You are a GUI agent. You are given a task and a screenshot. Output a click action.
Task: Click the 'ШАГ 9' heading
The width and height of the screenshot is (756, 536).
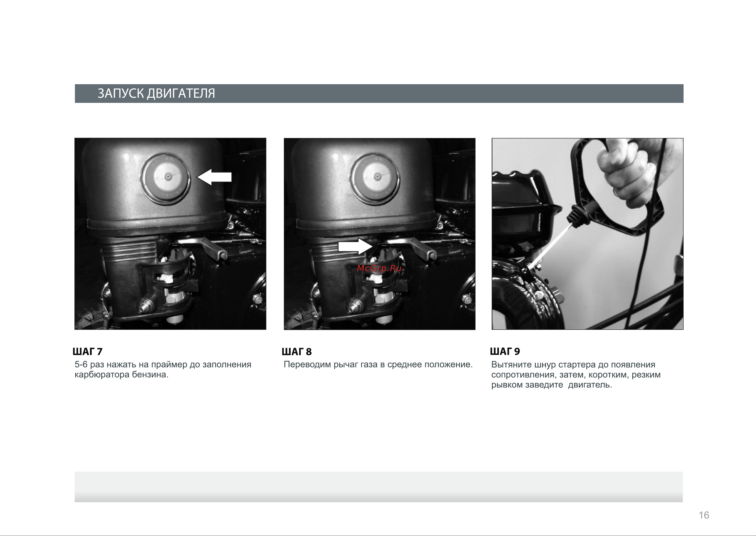[x=505, y=351]
